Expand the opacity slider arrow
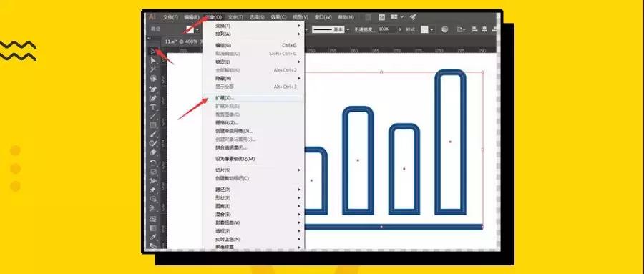644x274 pixels. coord(400,29)
